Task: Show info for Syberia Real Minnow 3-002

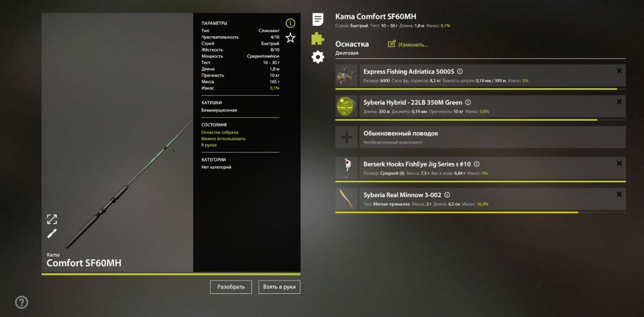Action: point(447,195)
